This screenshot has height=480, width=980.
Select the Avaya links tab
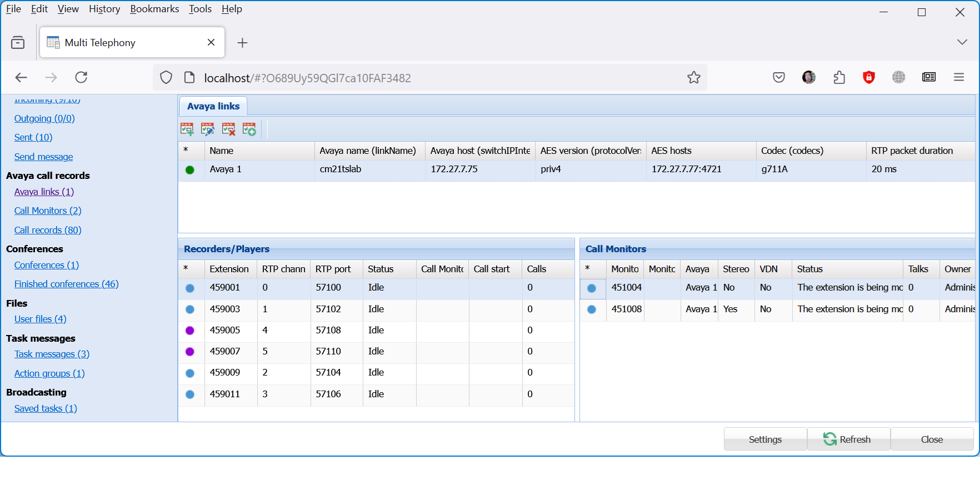pos(213,106)
